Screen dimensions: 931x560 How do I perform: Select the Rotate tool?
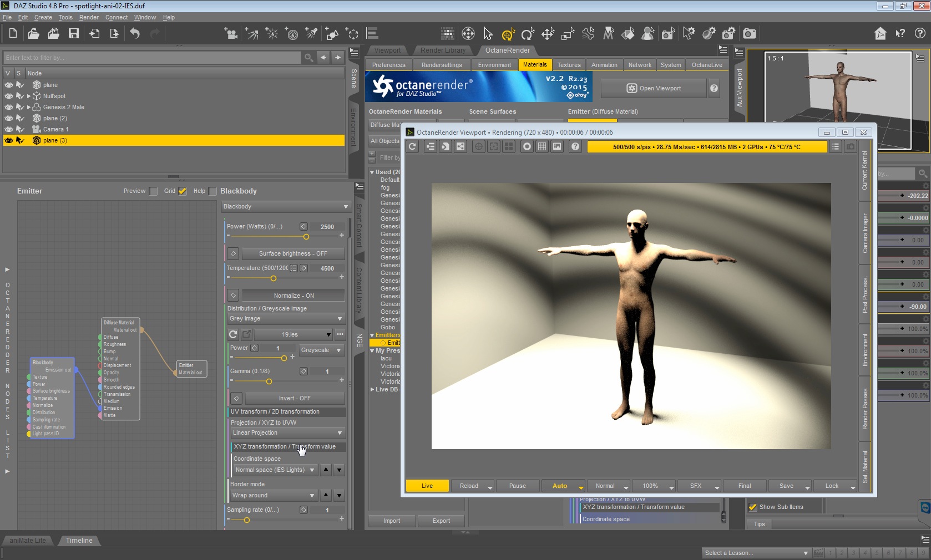click(x=528, y=33)
